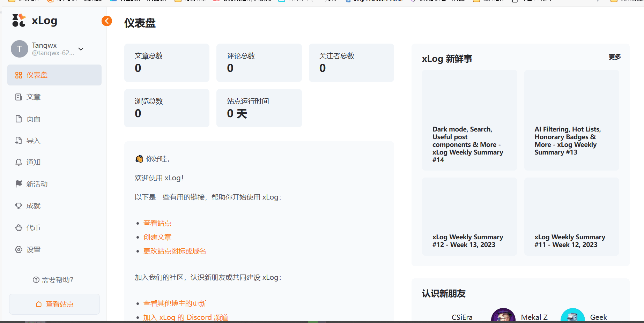Click the 浏览总数 stat card
The height and width of the screenshot is (323, 644).
[167, 108]
